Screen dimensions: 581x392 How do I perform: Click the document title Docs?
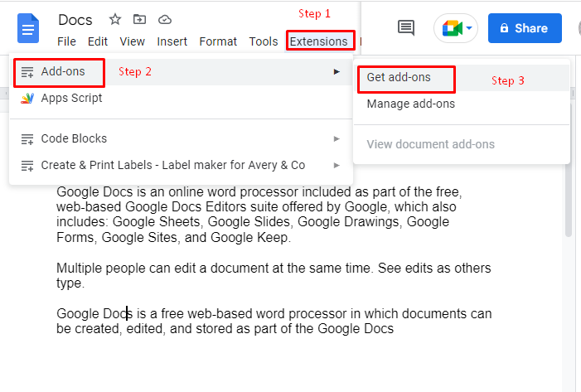(75, 20)
